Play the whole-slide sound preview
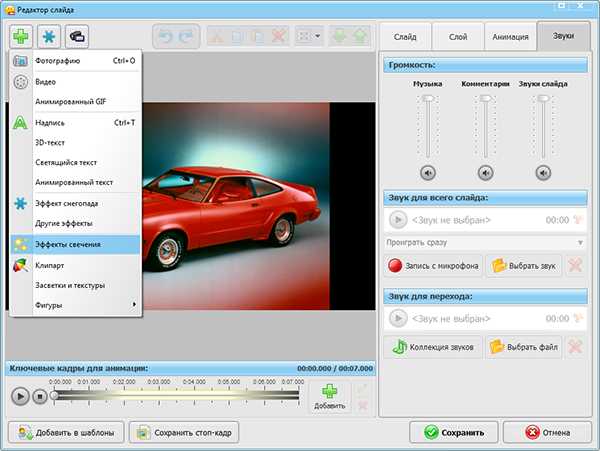The image size is (600, 451). [x=398, y=220]
